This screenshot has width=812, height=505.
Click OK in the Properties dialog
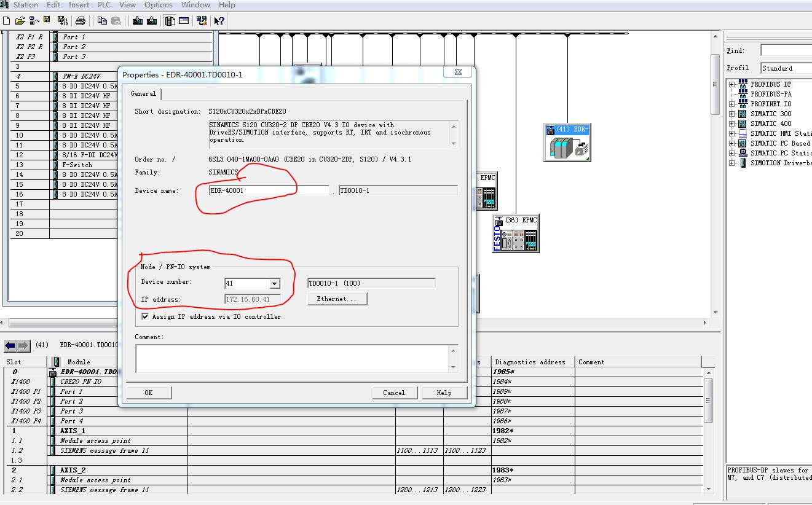(x=148, y=393)
